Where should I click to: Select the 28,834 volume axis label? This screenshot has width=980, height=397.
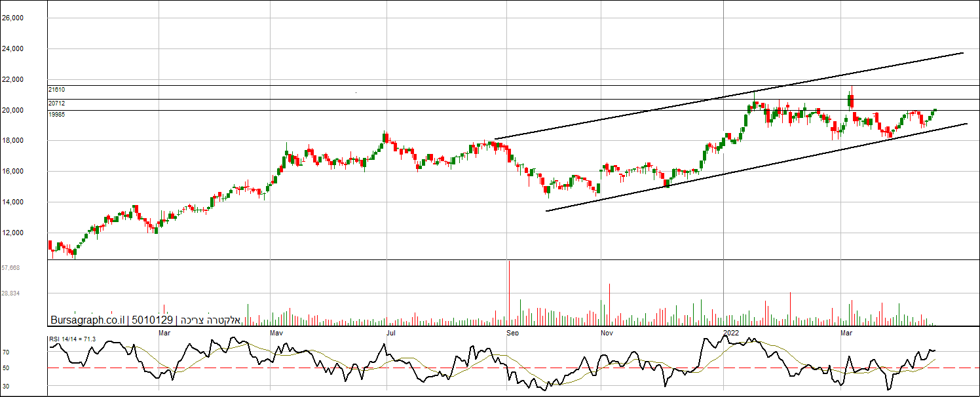click(10, 293)
